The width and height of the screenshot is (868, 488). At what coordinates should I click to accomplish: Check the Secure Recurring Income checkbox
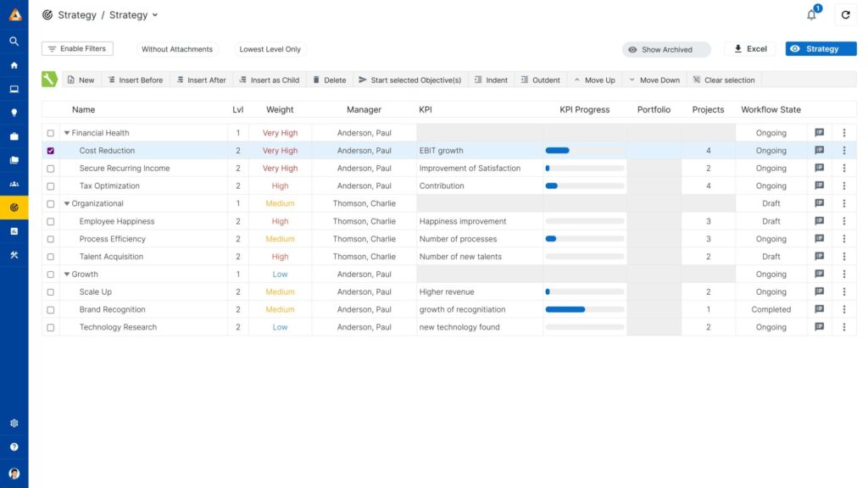(x=50, y=169)
